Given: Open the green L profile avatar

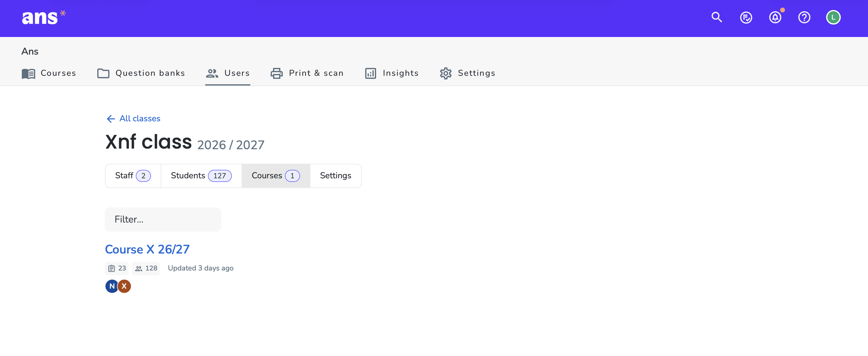Looking at the screenshot, I should pos(833,17).
